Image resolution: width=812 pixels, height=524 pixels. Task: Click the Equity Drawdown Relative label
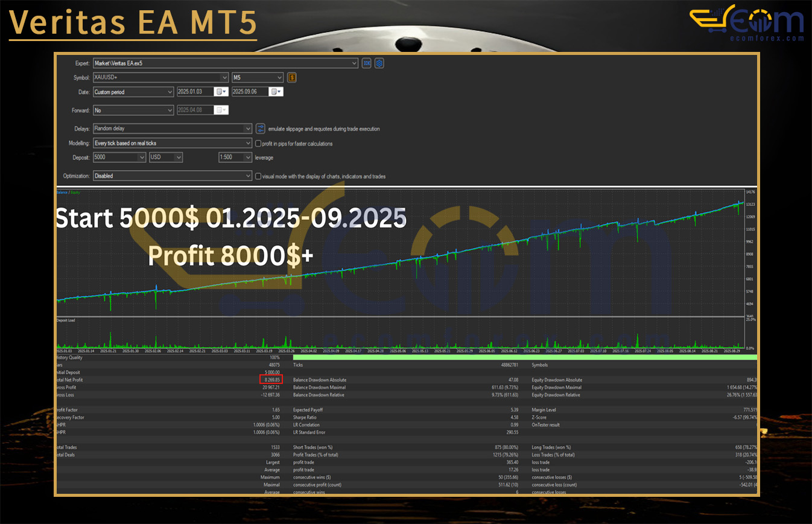[x=556, y=395]
